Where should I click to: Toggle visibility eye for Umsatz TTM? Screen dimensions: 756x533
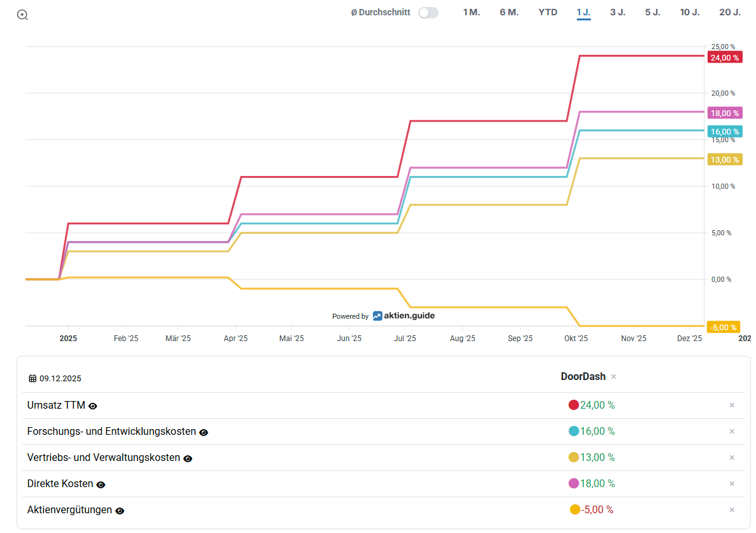[x=93, y=406]
